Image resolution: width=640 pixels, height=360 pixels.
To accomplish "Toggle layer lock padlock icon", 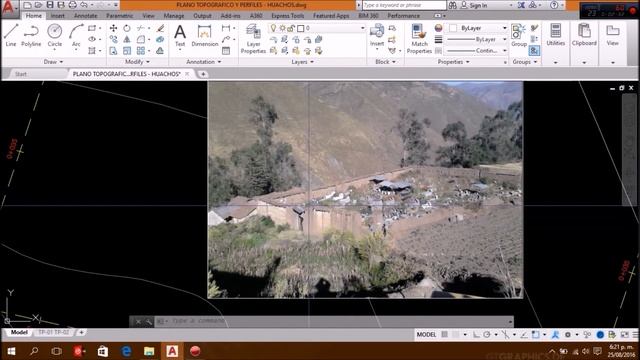I will (x=291, y=28).
